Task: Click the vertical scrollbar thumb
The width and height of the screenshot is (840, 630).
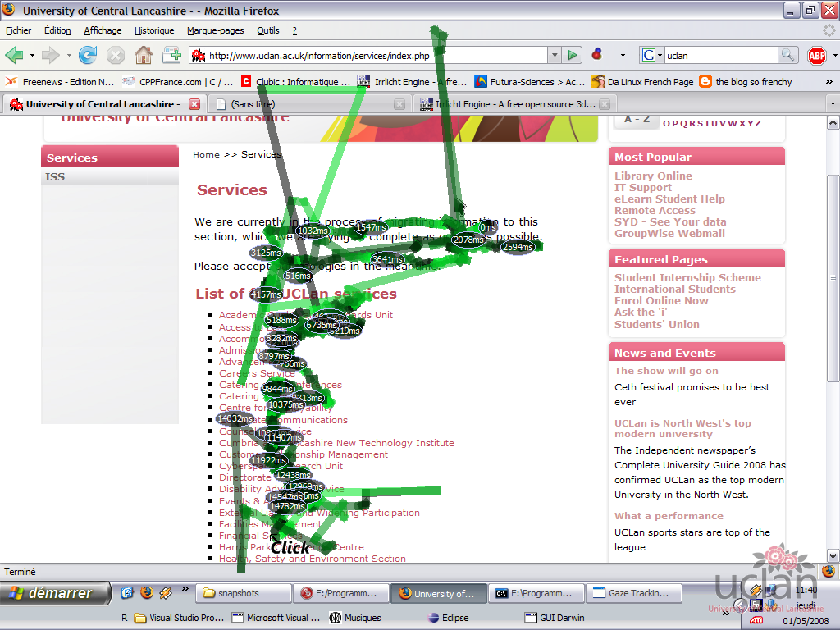Action: [833, 279]
